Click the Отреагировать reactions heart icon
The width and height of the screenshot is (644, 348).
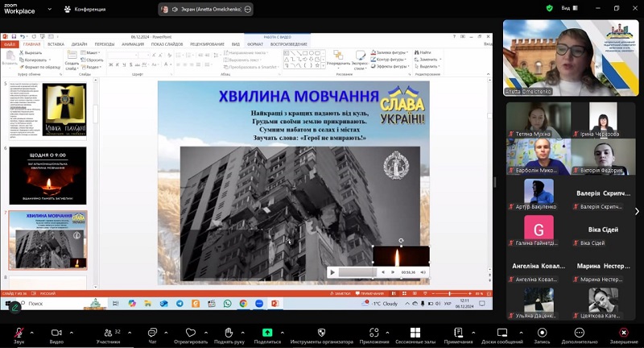191,333
